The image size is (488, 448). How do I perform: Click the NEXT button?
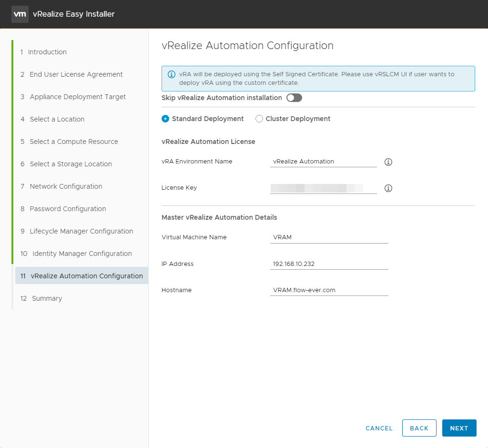tap(459, 428)
